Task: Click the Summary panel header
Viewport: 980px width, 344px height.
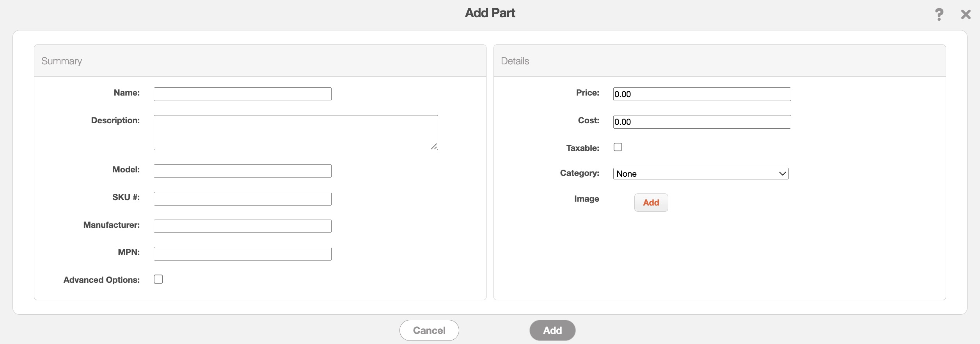Action: point(62,61)
